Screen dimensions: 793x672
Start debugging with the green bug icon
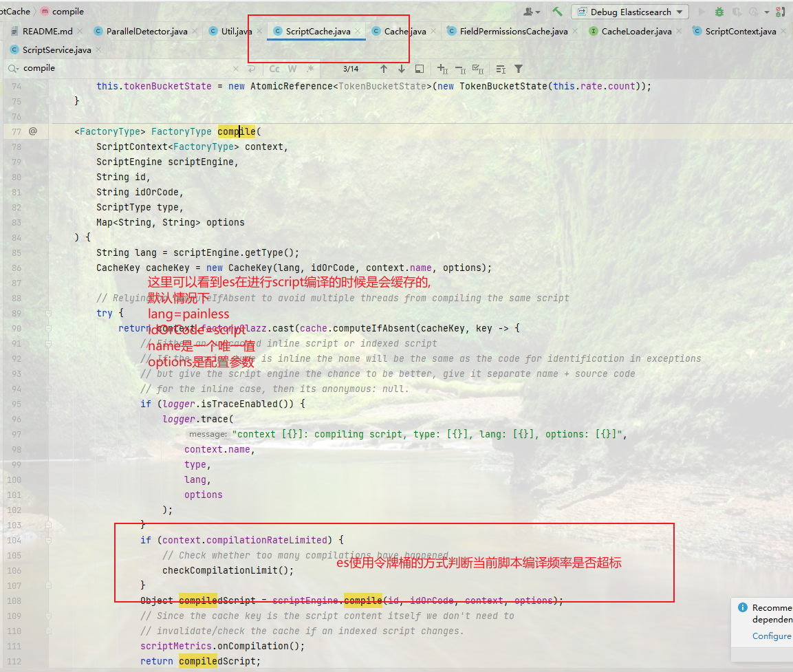pos(719,12)
